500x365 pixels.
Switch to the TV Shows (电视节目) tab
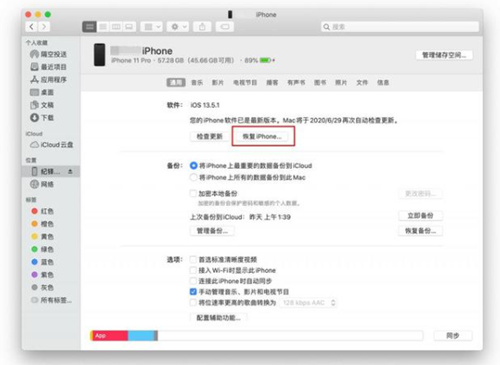(x=245, y=82)
